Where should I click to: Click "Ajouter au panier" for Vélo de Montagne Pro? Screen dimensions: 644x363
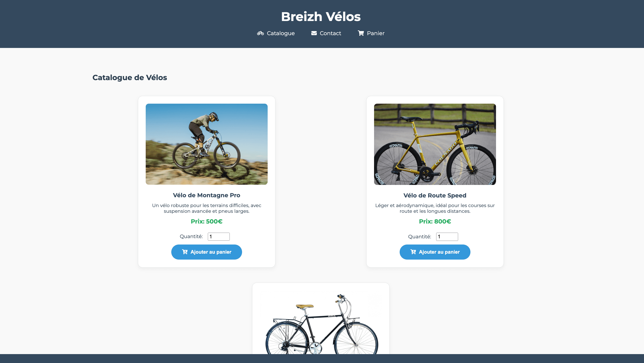click(x=206, y=252)
